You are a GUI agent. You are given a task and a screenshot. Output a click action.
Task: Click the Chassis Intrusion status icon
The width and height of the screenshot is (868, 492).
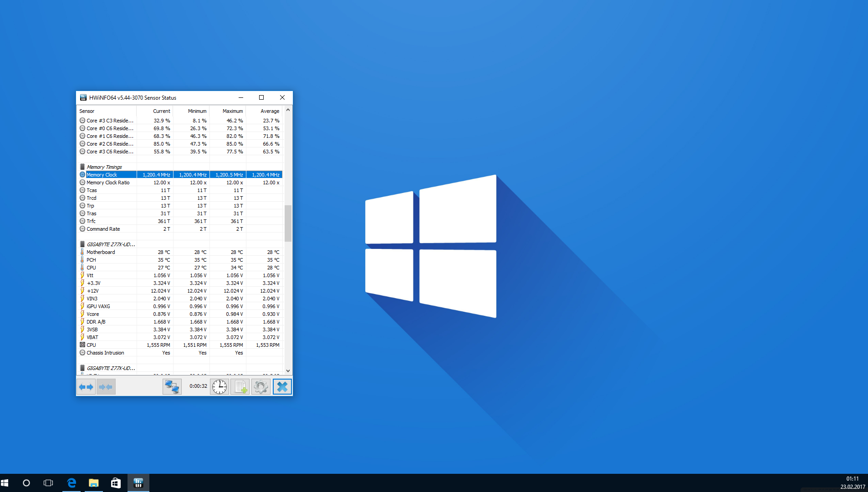click(x=82, y=353)
